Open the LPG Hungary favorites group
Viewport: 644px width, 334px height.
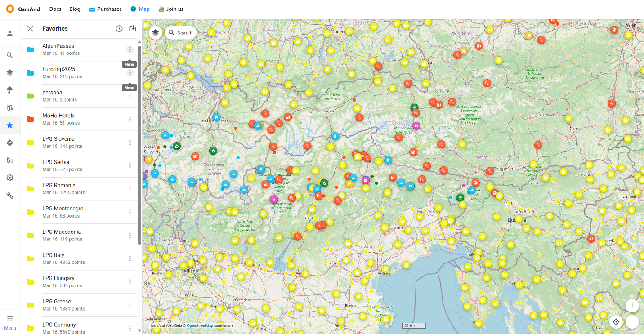click(79, 282)
